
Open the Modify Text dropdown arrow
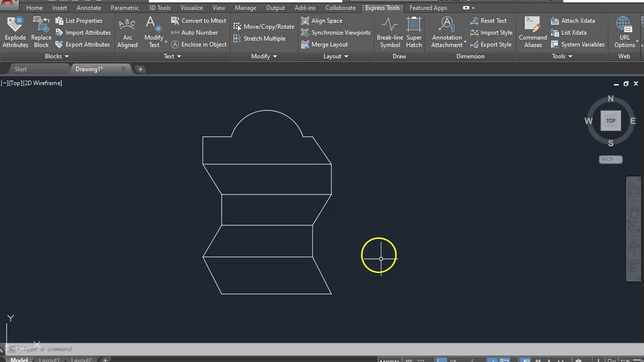pyautogui.click(x=166, y=42)
